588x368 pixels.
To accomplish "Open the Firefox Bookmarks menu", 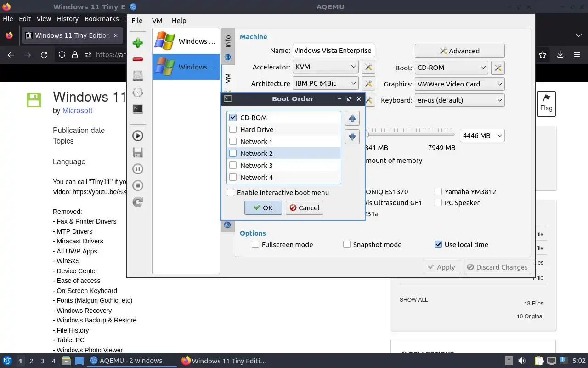I will coord(102,19).
